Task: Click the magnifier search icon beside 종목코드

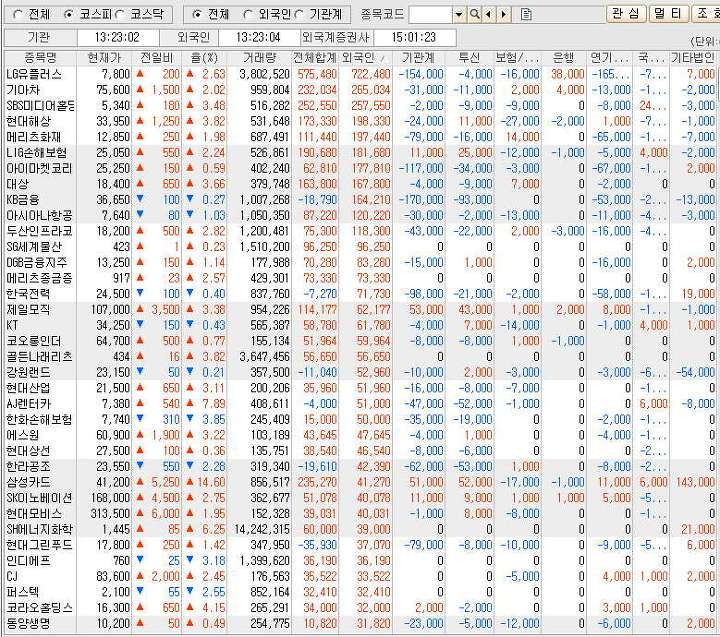Action: point(474,14)
